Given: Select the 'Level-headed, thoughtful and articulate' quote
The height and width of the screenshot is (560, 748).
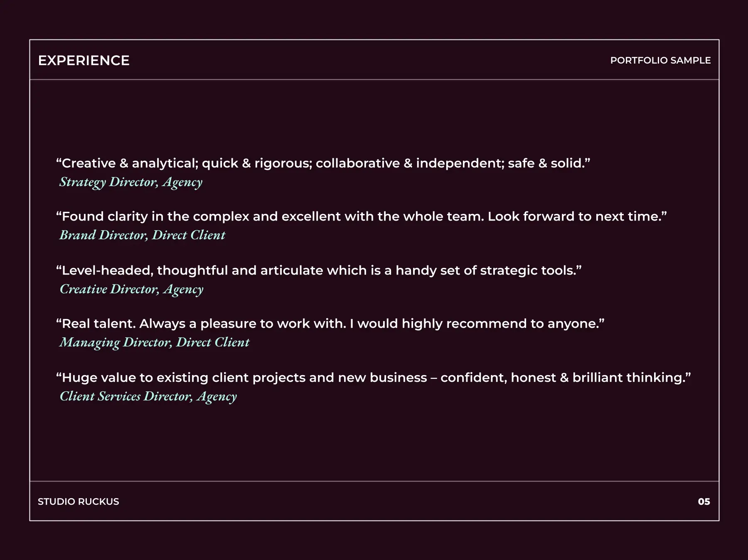Looking at the screenshot, I should click(319, 270).
